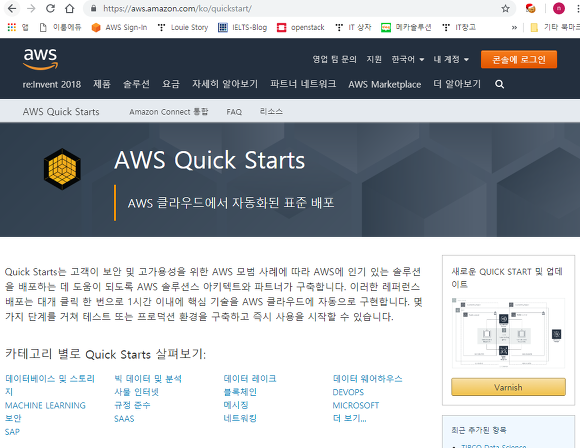Screen dimensions: 580x448
Task: Open the 규정 준수 category link
Action: point(132,405)
